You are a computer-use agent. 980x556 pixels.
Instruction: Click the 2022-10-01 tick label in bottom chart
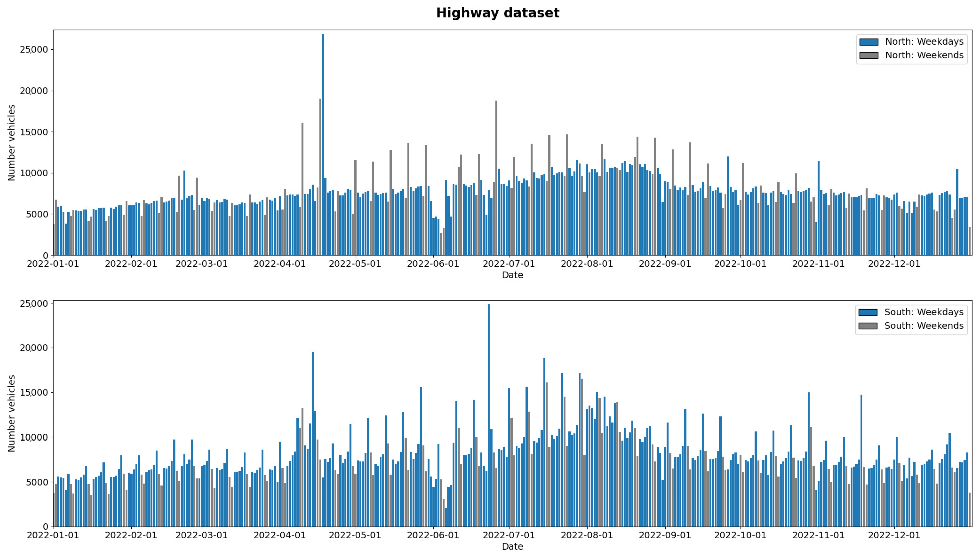pos(740,535)
